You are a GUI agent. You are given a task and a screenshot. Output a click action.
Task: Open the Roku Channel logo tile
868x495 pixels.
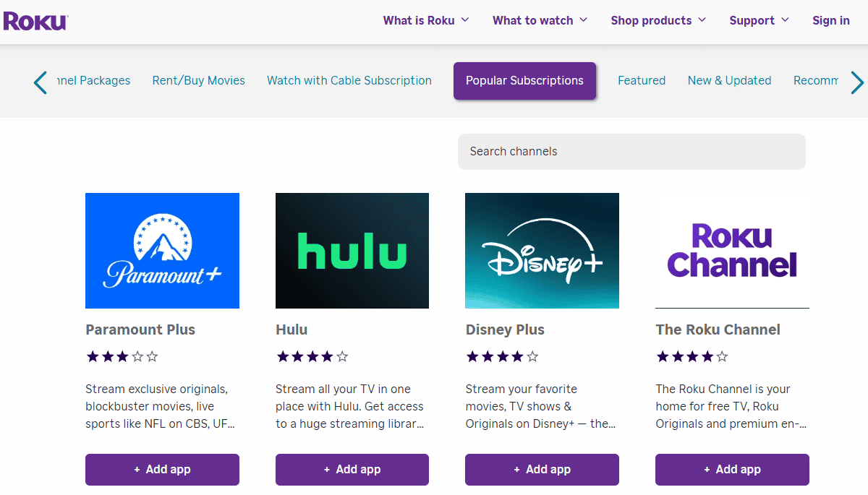[x=732, y=251]
